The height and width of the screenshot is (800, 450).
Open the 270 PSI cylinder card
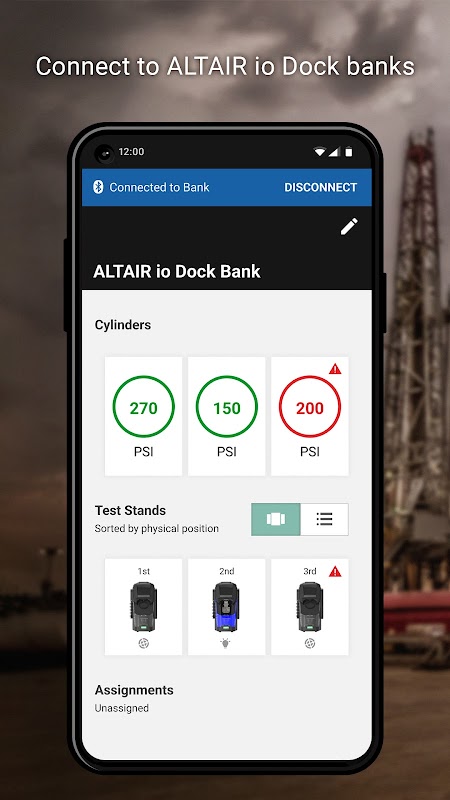pyautogui.click(x=143, y=416)
